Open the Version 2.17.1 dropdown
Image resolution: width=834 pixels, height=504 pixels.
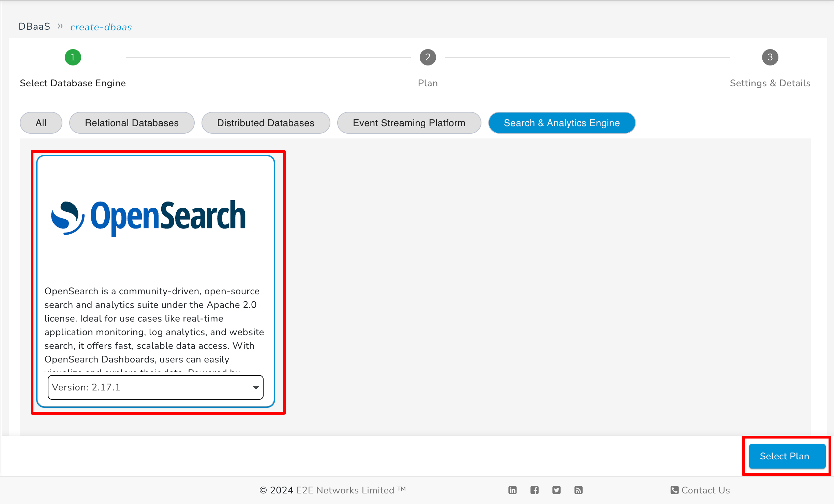click(x=155, y=387)
